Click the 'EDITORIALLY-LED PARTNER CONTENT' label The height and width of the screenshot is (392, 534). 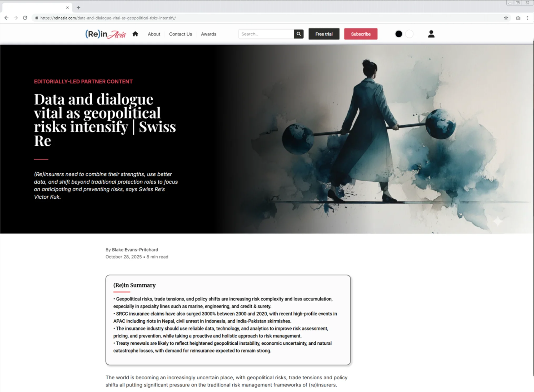coord(83,82)
